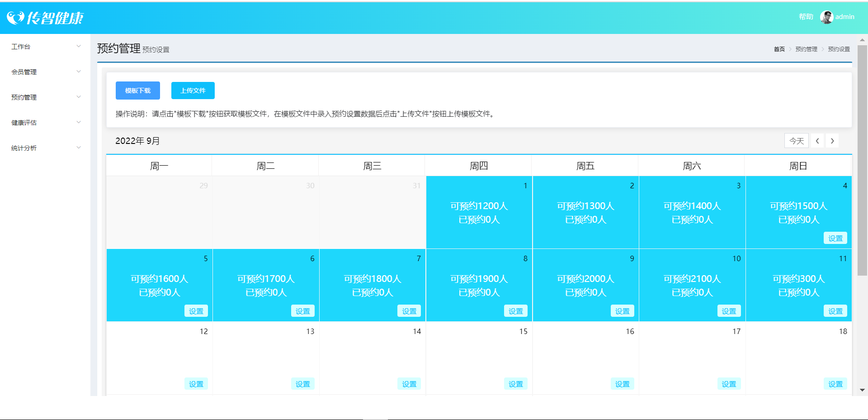The image size is (868, 420).
Task: Open 统计分析 in the sidebar
Action: [x=24, y=148]
